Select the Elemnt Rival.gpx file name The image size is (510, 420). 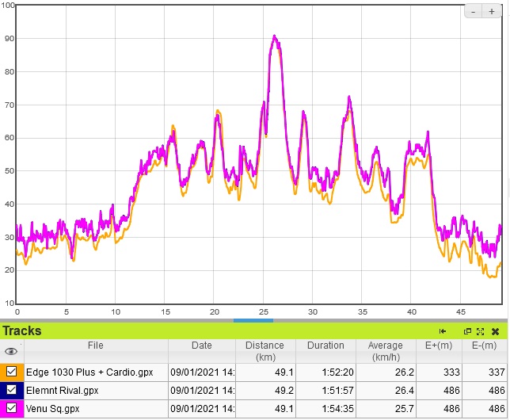[62, 390]
